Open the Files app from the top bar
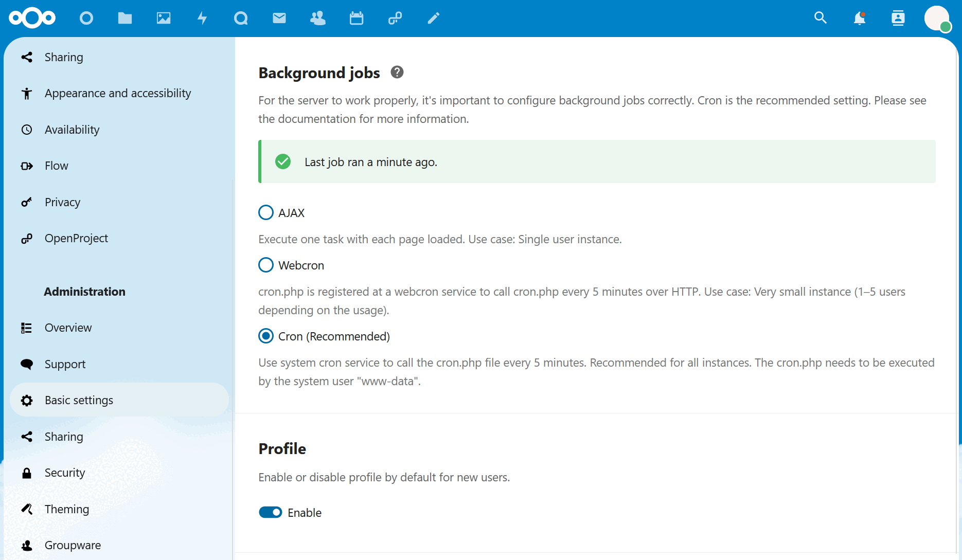Screen dimensions: 962x560 (125, 18)
